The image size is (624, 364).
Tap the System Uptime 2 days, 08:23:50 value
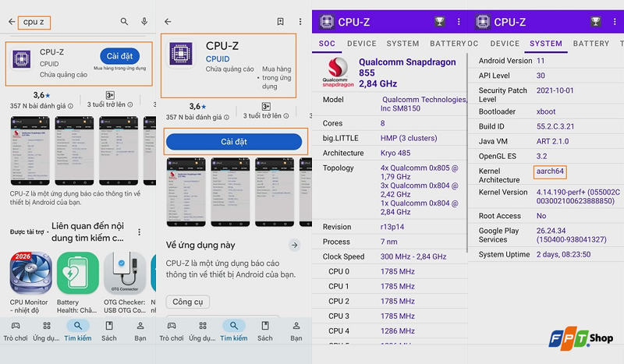(x=563, y=254)
